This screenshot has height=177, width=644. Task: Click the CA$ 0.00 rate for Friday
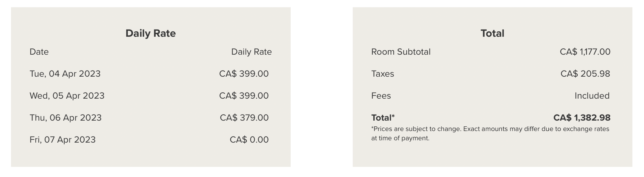(x=249, y=140)
